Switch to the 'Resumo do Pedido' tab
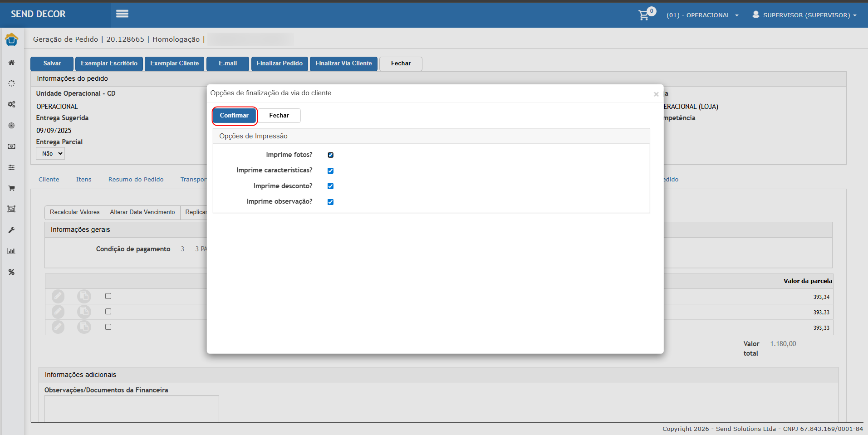Screen dimensions: 868x435 tap(136, 180)
